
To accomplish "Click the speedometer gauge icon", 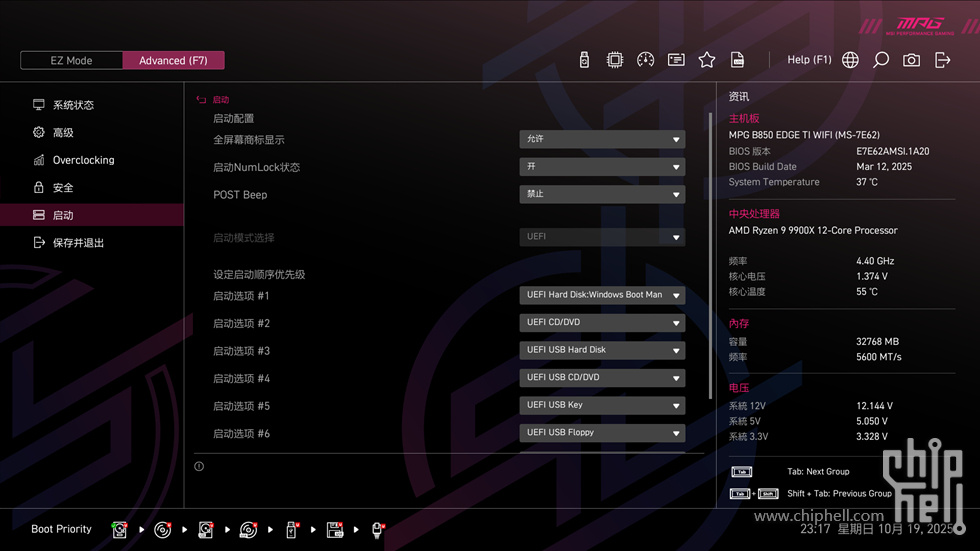I will 645,60.
